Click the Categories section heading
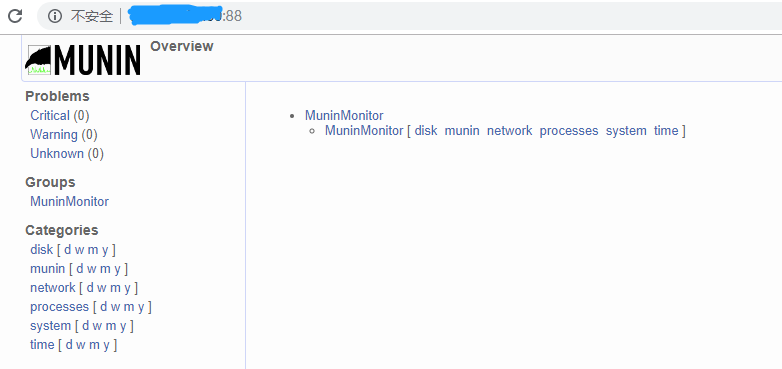Image resolution: width=782 pixels, height=369 pixels. [62, 230]
